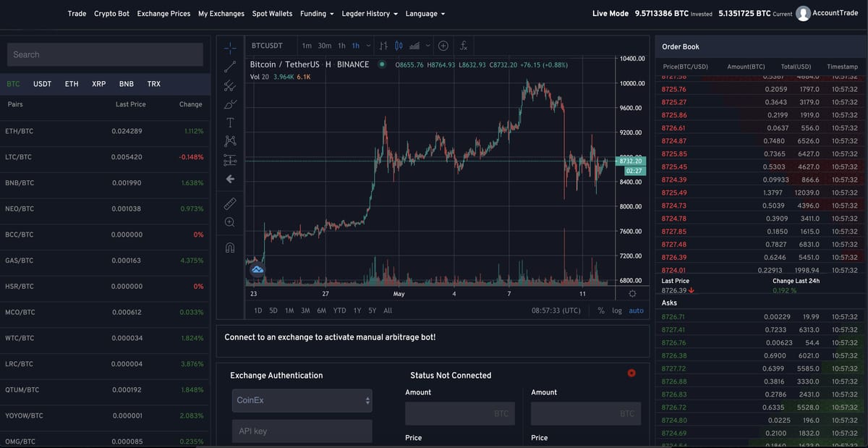The image size is (868, 448).
Task: Expand the Funding menu
Action: 317,14
